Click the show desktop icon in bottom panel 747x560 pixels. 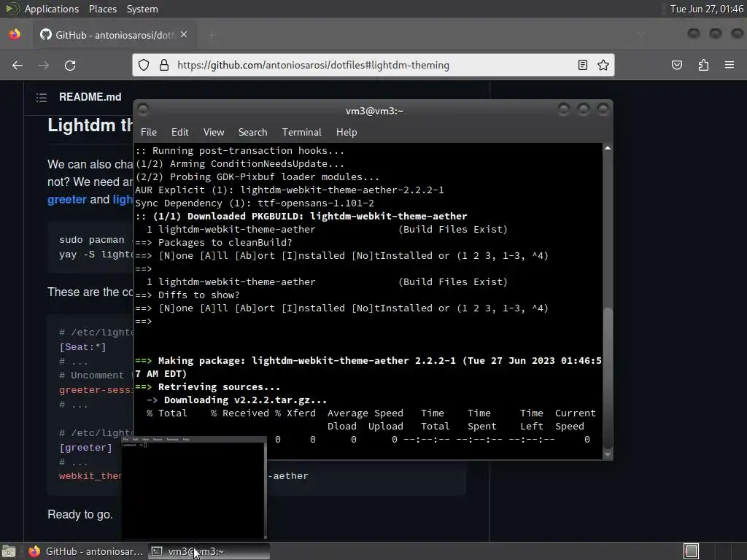tap(9, 551)
